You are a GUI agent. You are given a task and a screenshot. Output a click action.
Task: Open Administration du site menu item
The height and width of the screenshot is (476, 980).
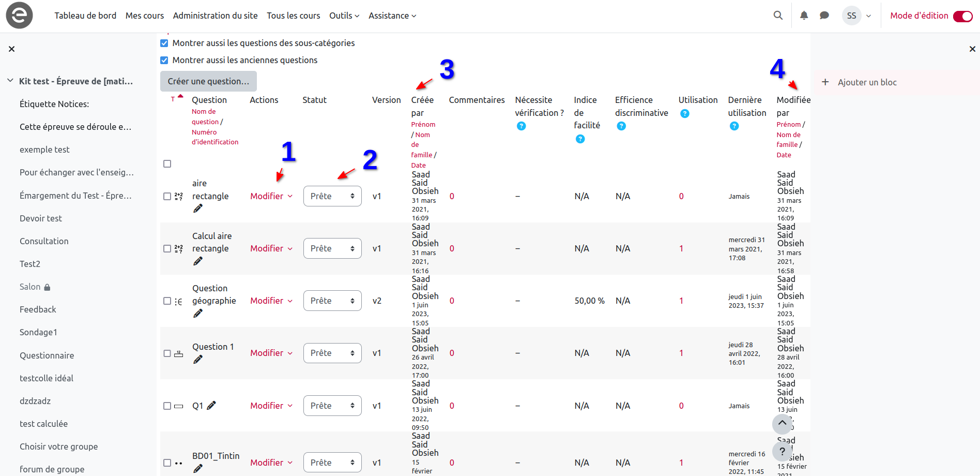click(x=215, y=16)
